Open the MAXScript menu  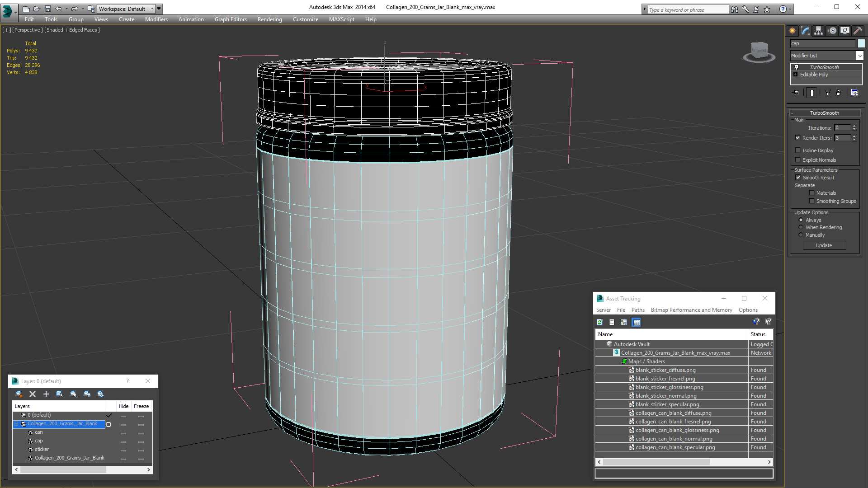(341, 19)
